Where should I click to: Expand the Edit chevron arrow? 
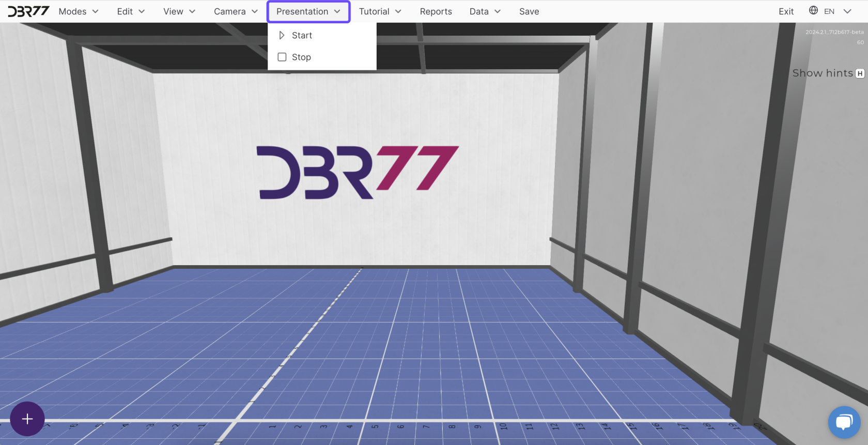[142, 11]
